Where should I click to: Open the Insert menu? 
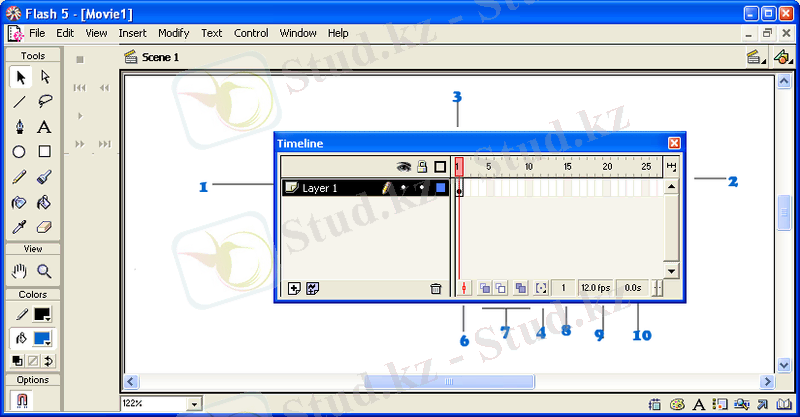tap(132, 33)
